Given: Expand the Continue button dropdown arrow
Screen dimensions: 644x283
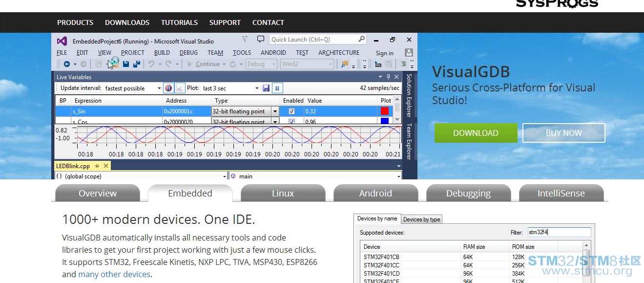Looking at the screenshot, I should click(x=224, y=64).
